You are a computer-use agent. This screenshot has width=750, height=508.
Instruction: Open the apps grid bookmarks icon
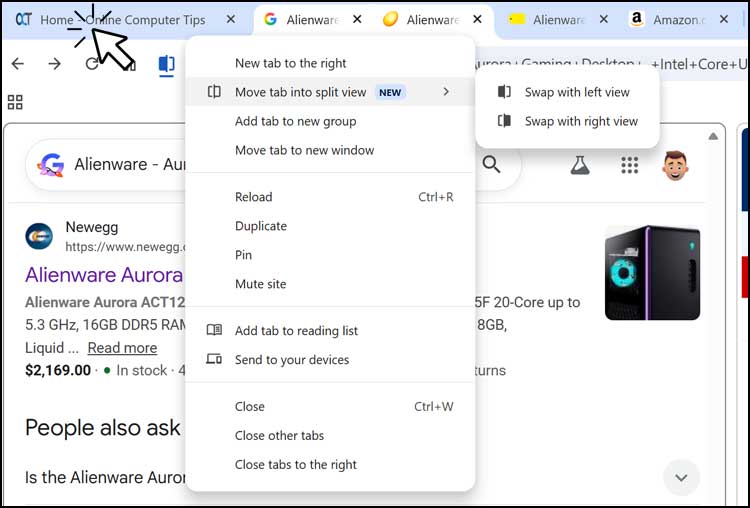(x=15, y=102)
